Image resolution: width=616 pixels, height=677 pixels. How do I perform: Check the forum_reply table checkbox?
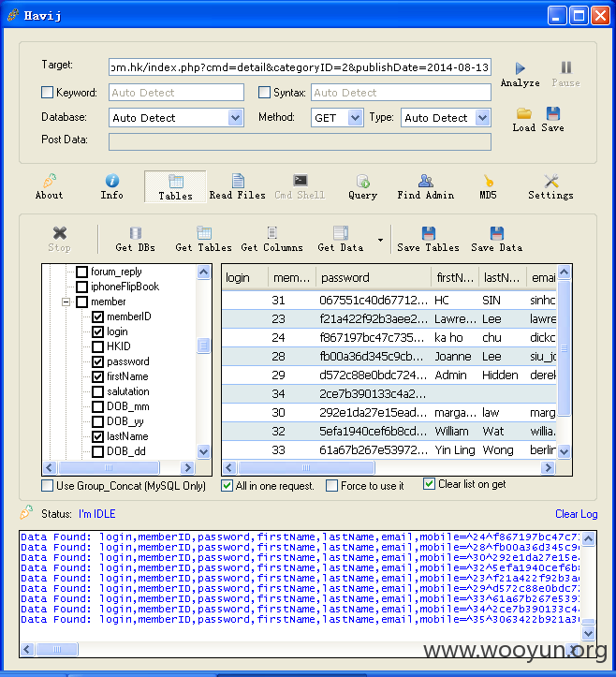click(x=82, y=272)
